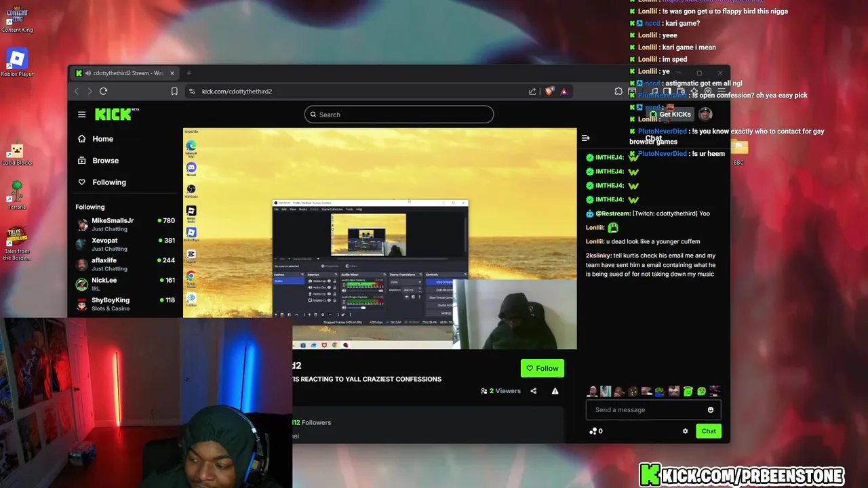Follow the channel with Follow button
Image resolution: width=868 pixels, height=488 pixels.
pos(542,368)
